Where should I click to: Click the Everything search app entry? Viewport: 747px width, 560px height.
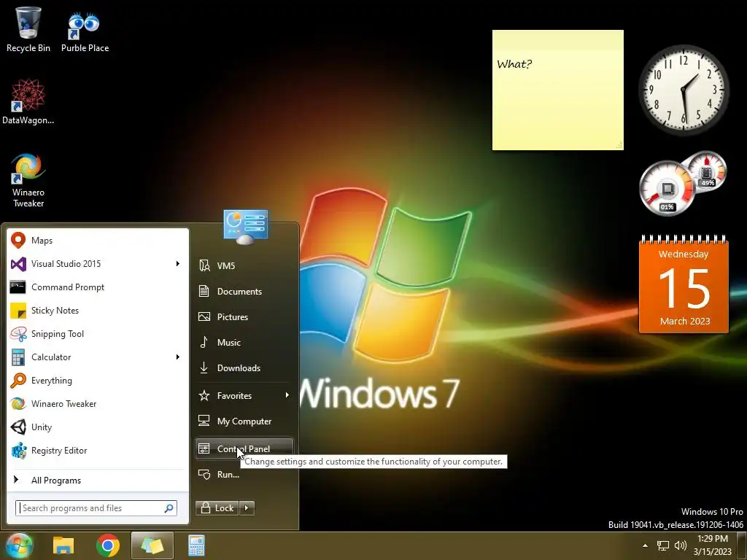[x=98, y=381]
